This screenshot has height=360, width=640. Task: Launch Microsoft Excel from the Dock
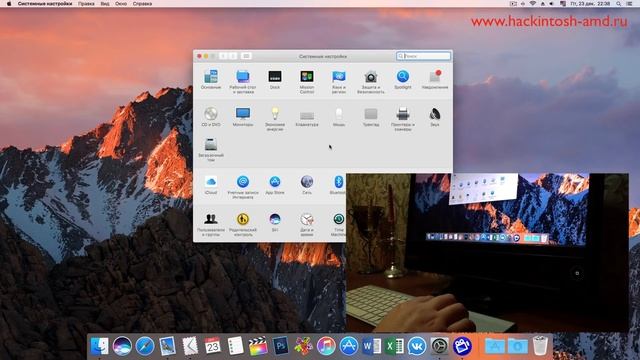tap(394, 346)
